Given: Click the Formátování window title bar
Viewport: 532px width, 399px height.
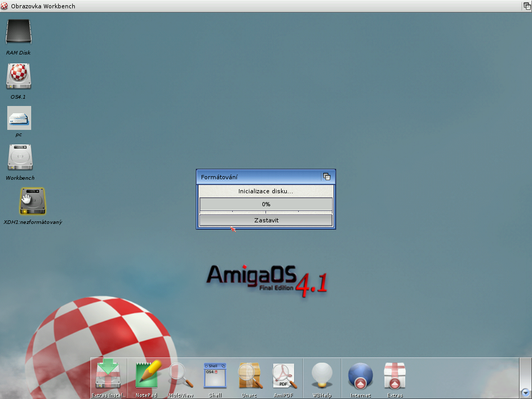Looking at the screenshot, I should pyautogui.click(x=259, y=177).
